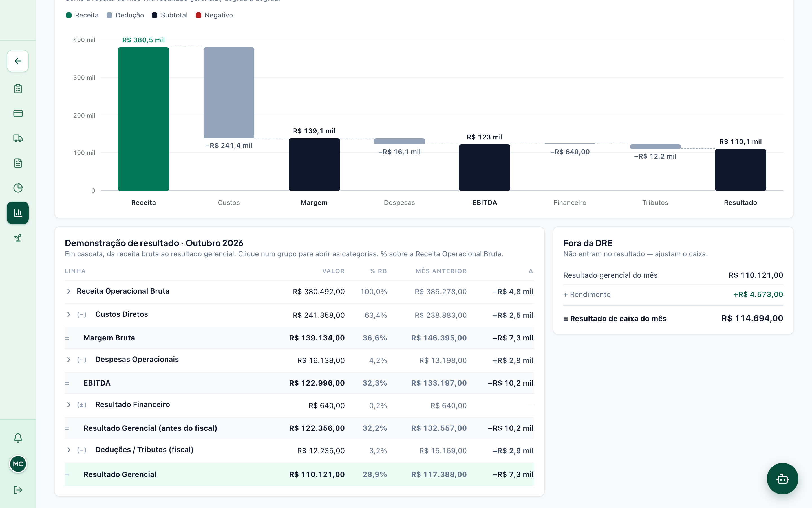
Task: Click the Despesas deduction bar
Action: tap(399, 141)
